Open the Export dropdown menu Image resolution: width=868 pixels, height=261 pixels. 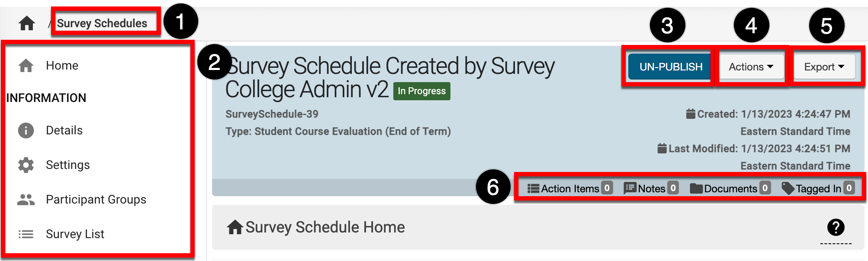pos(824,67)
